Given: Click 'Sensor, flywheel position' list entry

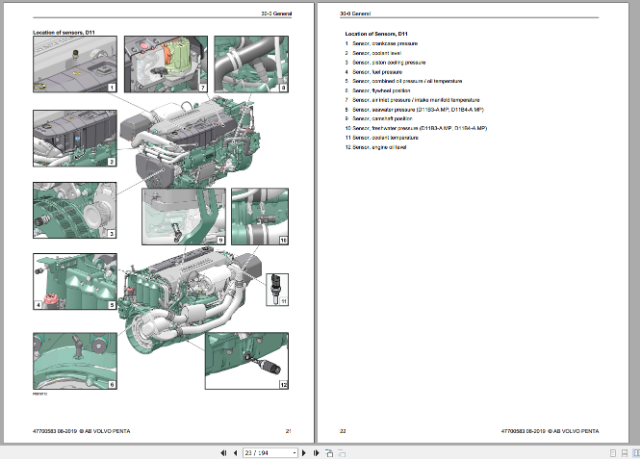Looking at the screenshot, I should point(381,91).
